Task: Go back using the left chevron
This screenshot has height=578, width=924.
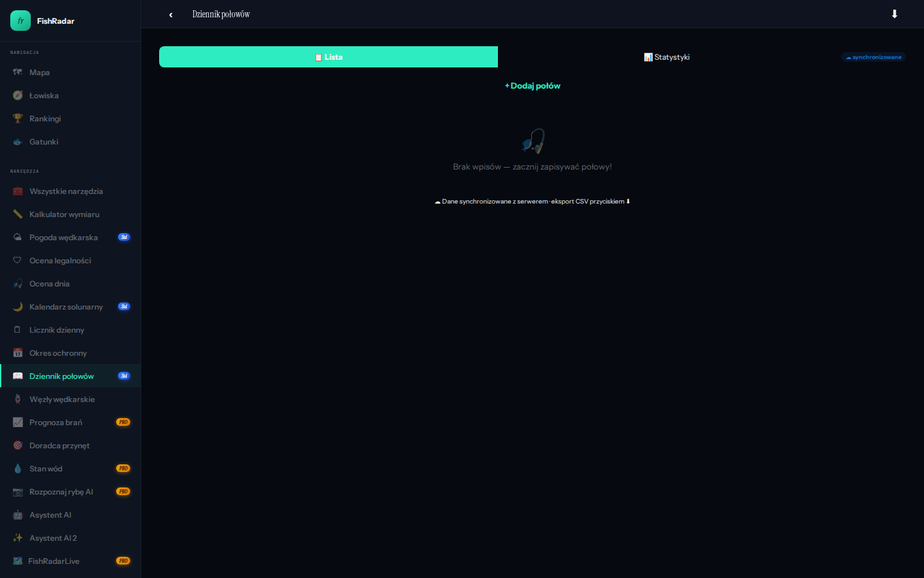Action: click(171, 15)
